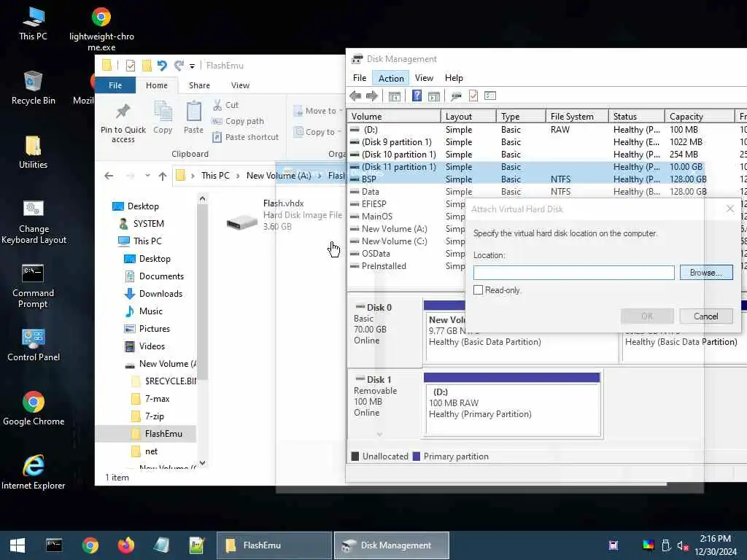747x560 pixels.
Task: Click the Paste icon in Clipboard group
Action: [193, 117]
